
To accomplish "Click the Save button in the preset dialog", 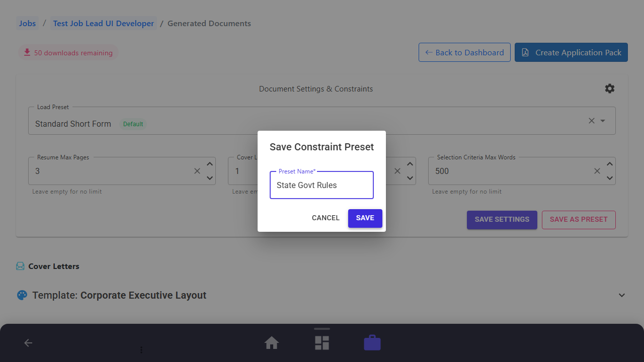I will pyautogui.click(x=365, y=218).
